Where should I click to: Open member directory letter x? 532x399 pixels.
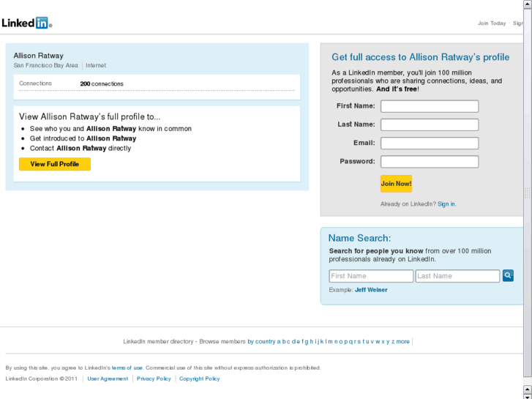[383, 342]
